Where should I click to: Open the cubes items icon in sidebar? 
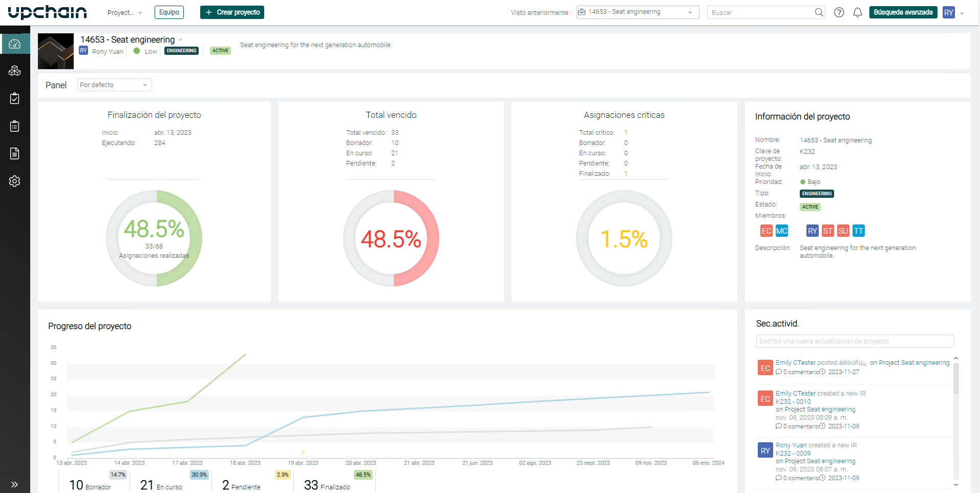point(15,71)
